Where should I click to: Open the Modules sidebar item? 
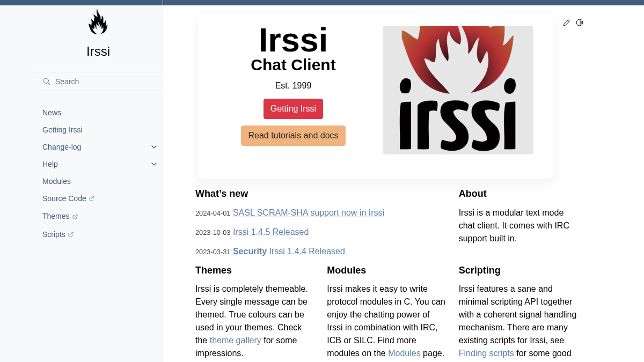point(56,181)
